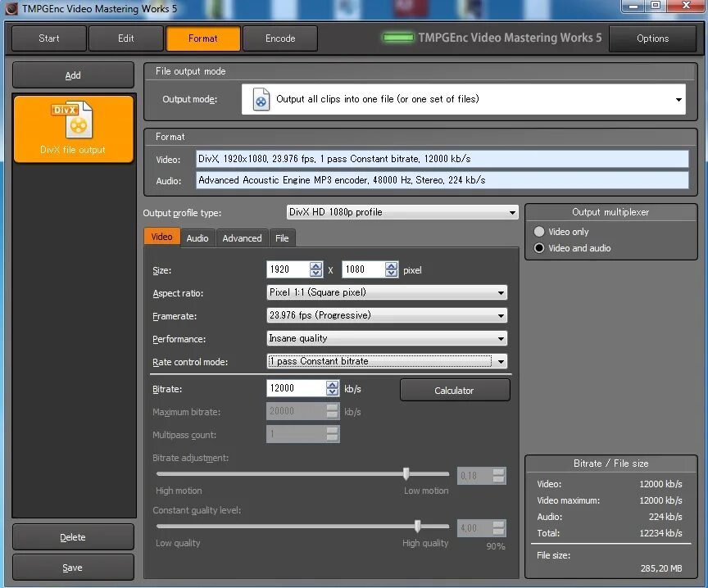Click the height field showing 1080

[x=364, y=269]
